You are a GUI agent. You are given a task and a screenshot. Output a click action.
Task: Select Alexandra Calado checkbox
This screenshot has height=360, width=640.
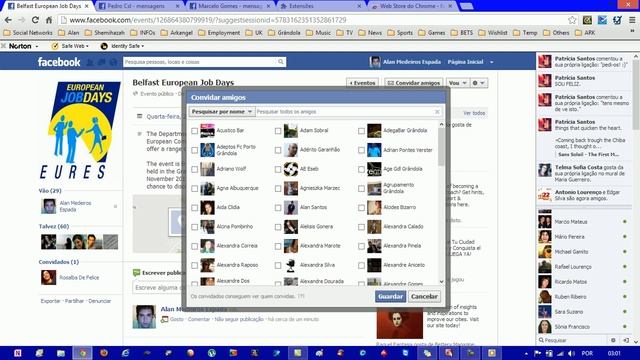(361, 227)
